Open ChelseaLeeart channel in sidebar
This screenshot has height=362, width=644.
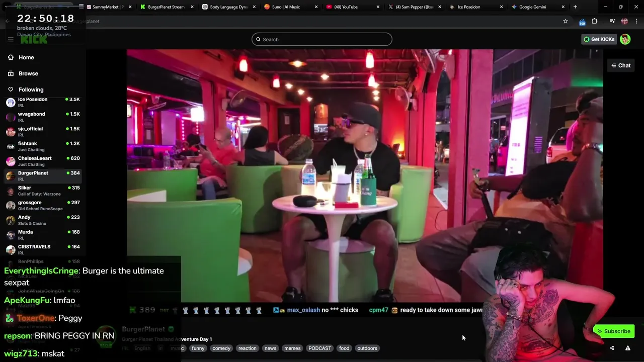(43, 161)
